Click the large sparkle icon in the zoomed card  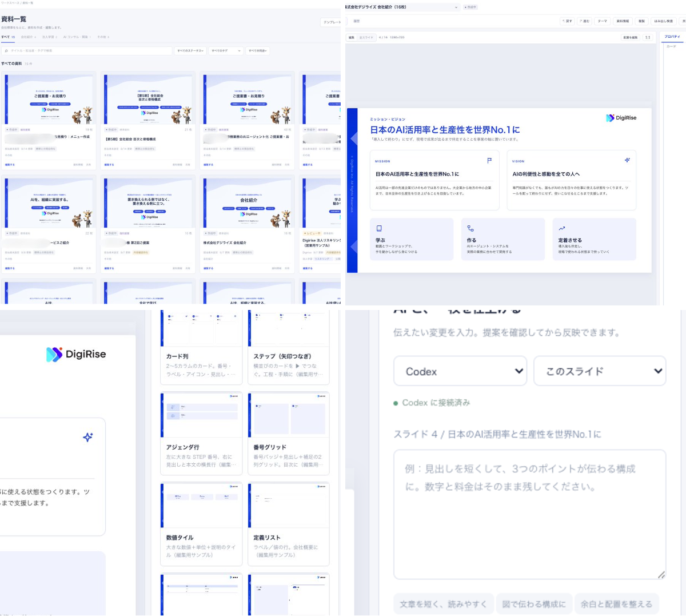pyautogui.click(x=88, y=438)
